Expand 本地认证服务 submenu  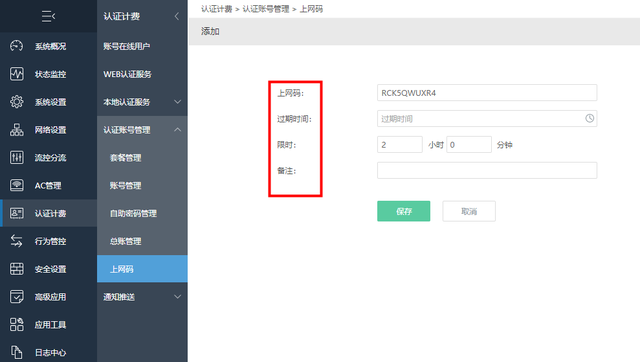pyautogui.click(x=178, y=102)
